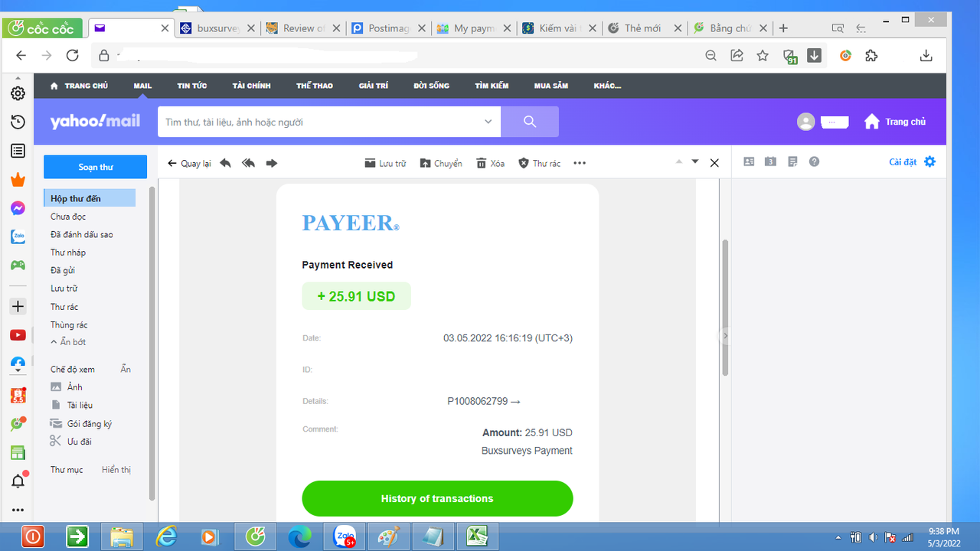
Task: Reply all to this email
Action: (x=248, y=163)
